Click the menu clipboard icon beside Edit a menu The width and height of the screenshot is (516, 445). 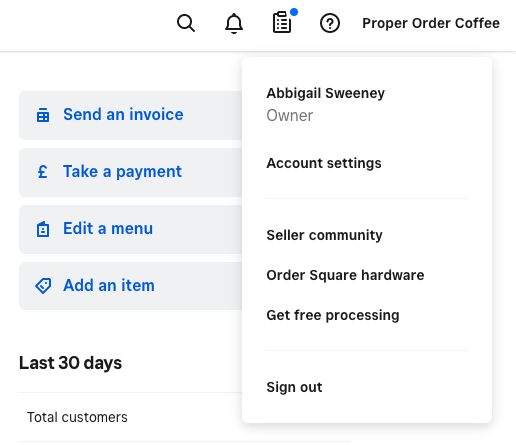pos(43,229)
